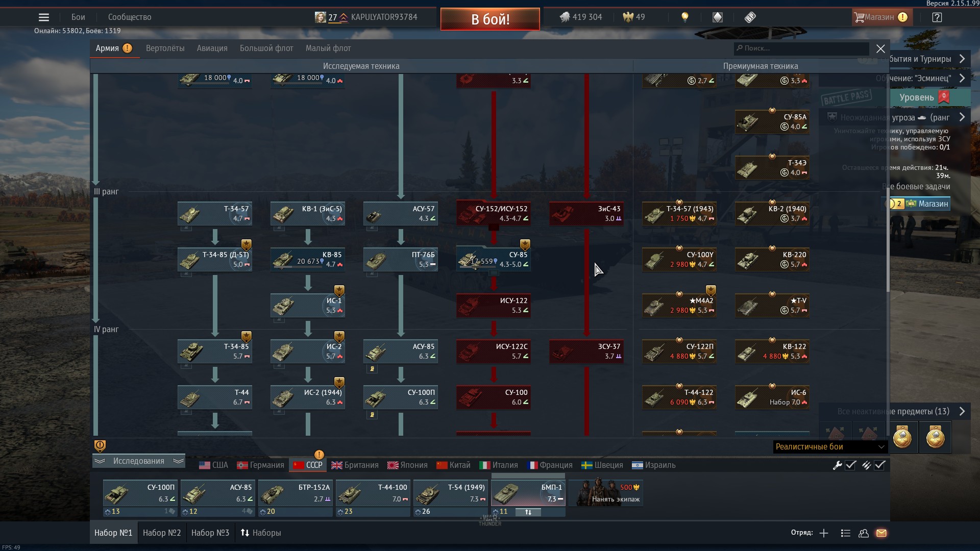Expand the Исследования panel
Image resolution: width=980 pixels, height=551 pixels.
(x=139, y=461)
